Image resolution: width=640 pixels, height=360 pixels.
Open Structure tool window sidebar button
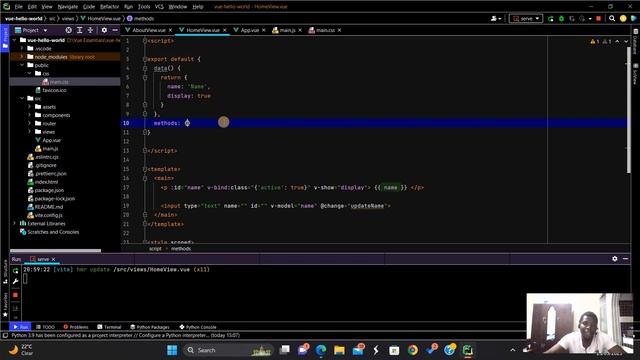pyautogui.click(x=5, y=273)
